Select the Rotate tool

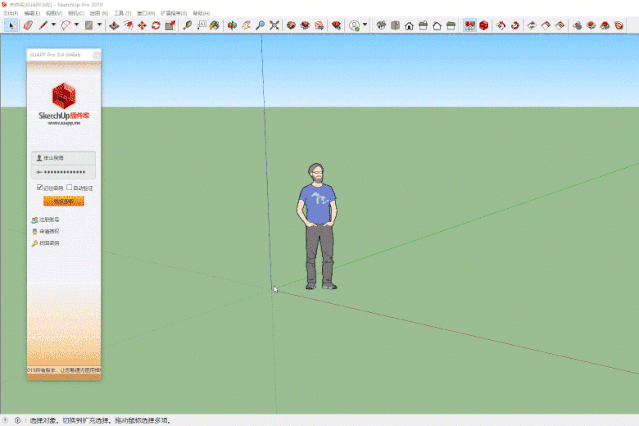point(156,26)
